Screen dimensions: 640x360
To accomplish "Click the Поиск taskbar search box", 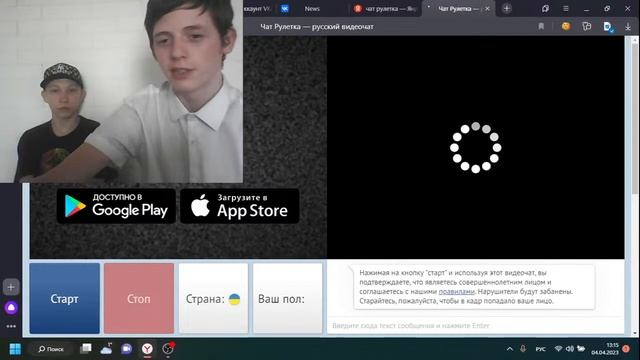I will [51, 349].
